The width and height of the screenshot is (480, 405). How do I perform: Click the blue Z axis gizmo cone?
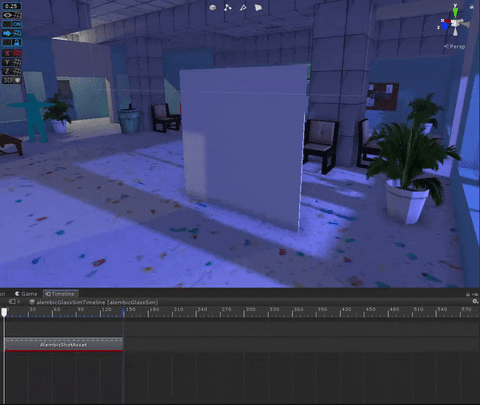pyautogui.click(x=445, y=26)
